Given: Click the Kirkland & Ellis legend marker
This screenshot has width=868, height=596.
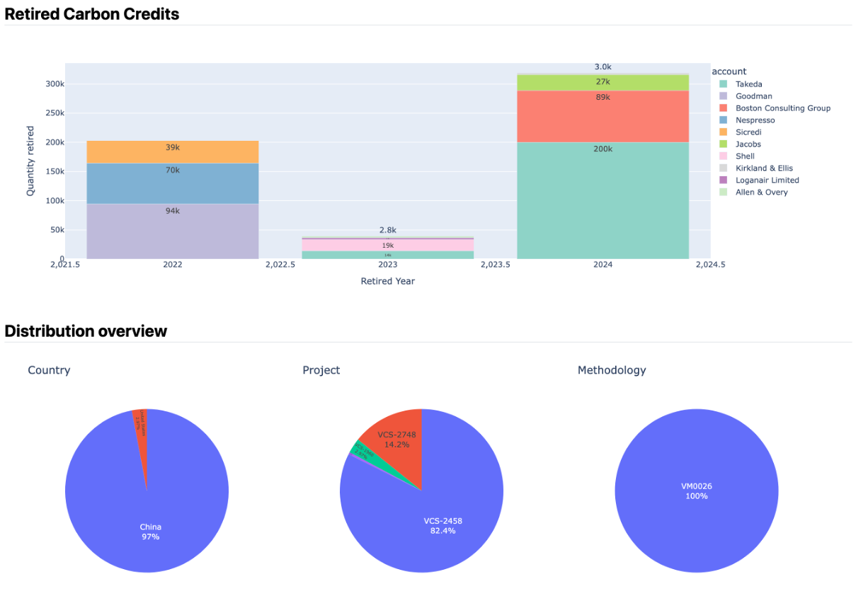Looking at the screenshot, I should pos(723,168).
